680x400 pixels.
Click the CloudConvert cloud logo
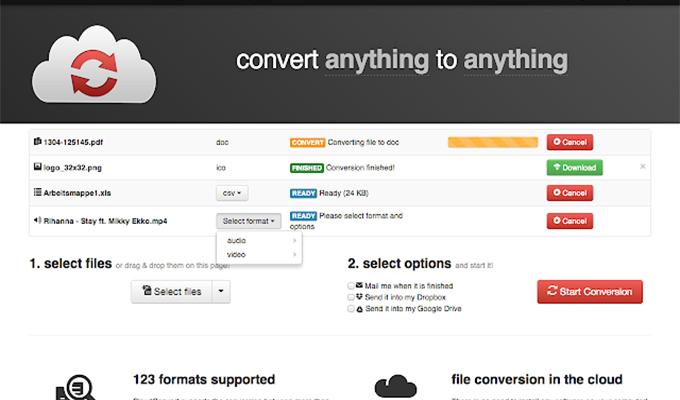[x=94, y=64]
